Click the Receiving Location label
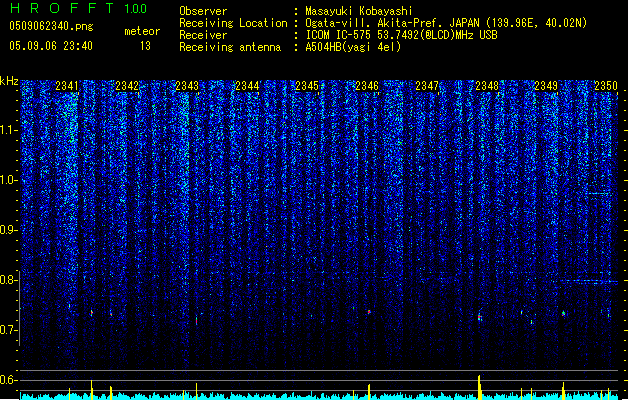The image size is (629, 400). 233,23
